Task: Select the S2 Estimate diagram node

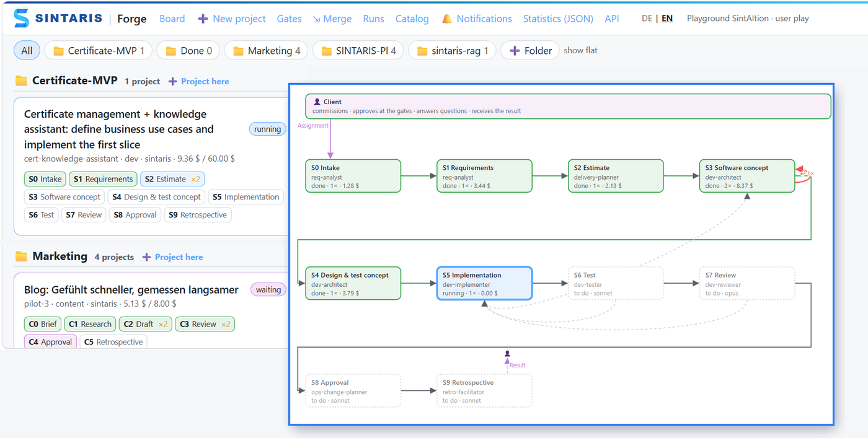Action: (x=616, y=176)
